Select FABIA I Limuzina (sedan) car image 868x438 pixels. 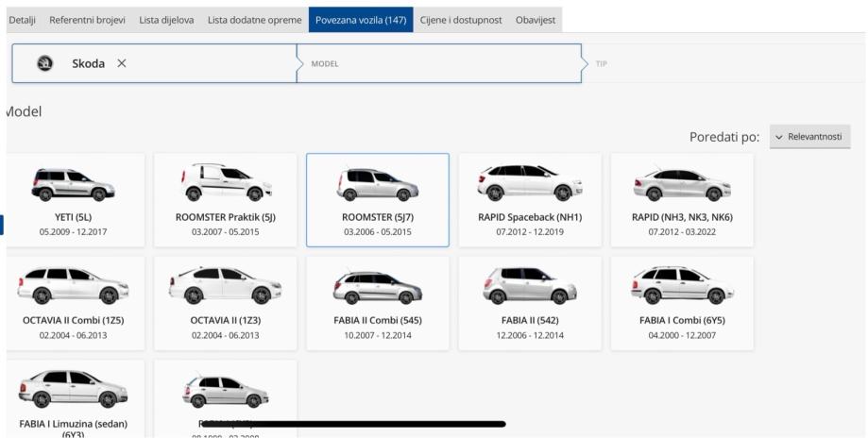click(73, 389)
